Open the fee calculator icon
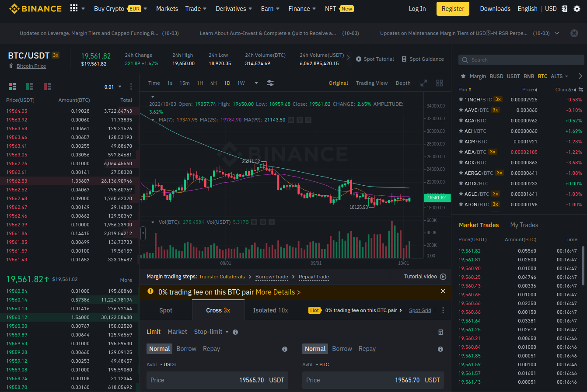 tap(440, 332)
